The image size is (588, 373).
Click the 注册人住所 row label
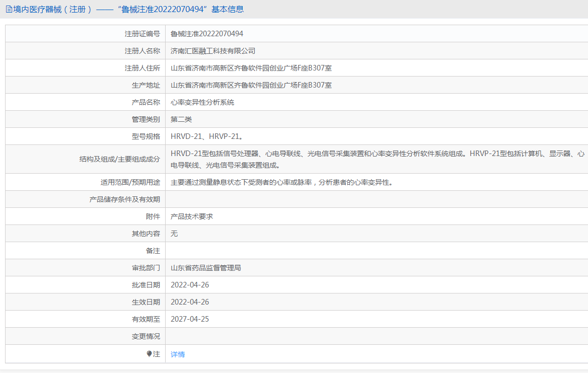(142, 68)
